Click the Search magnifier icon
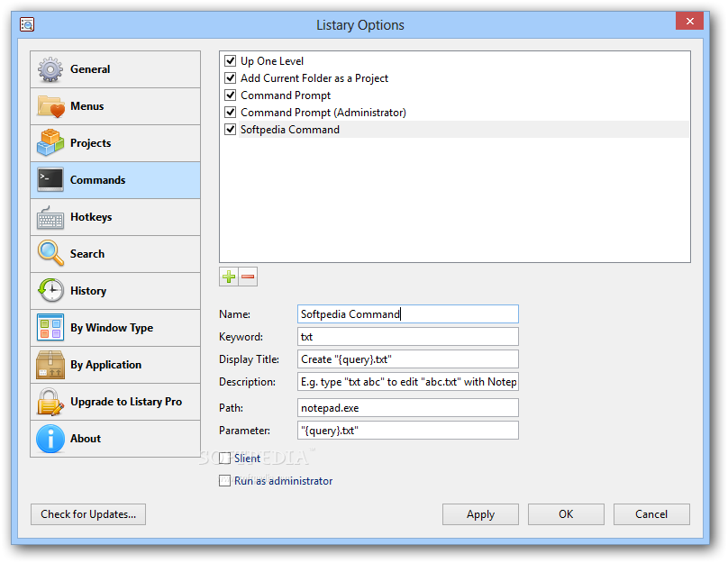The image size is (728, 563). 50,253
